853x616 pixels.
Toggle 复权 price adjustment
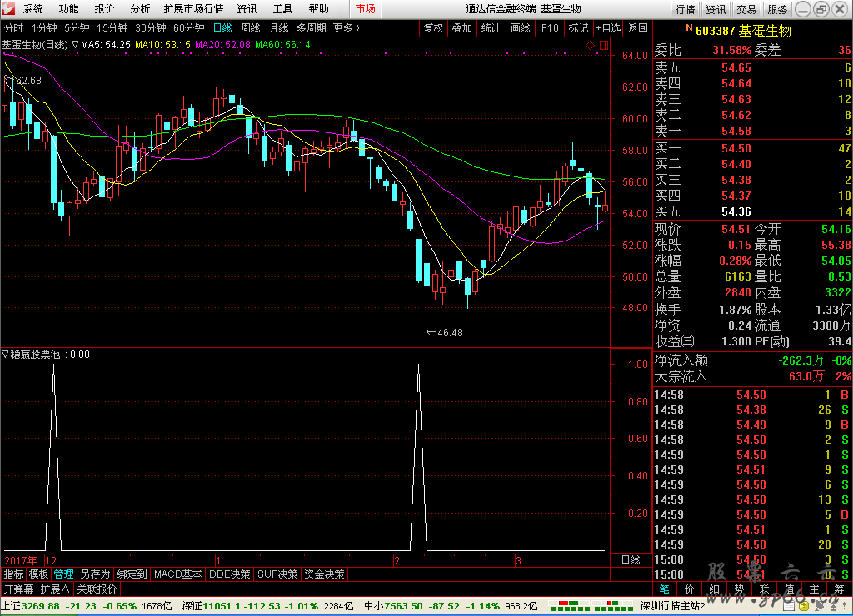(433, 27)
